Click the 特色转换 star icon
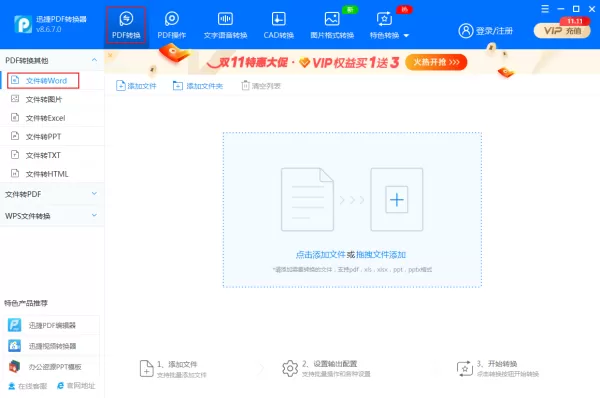600x398 pixels. [x=384, y=18]
